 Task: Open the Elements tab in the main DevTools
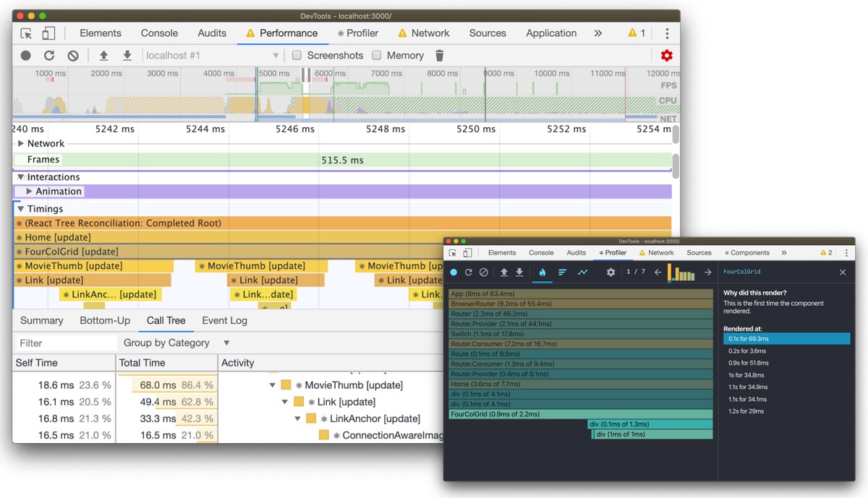(101, 33)
